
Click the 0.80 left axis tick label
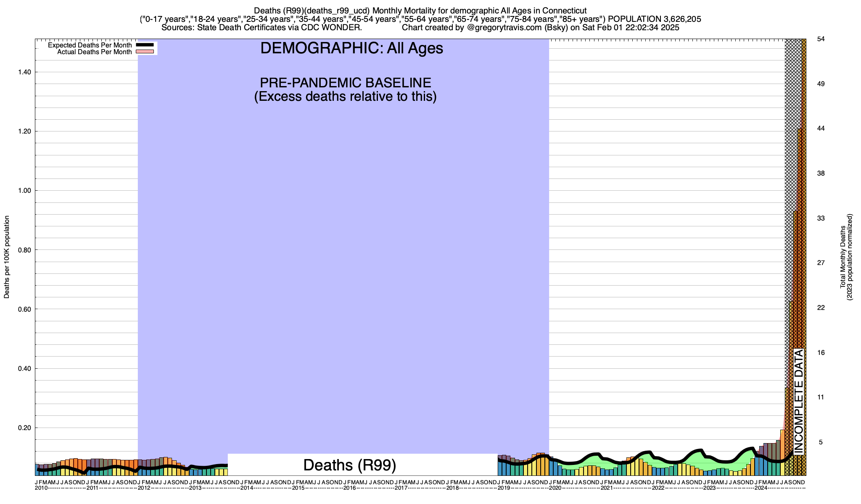click(24, 250)
